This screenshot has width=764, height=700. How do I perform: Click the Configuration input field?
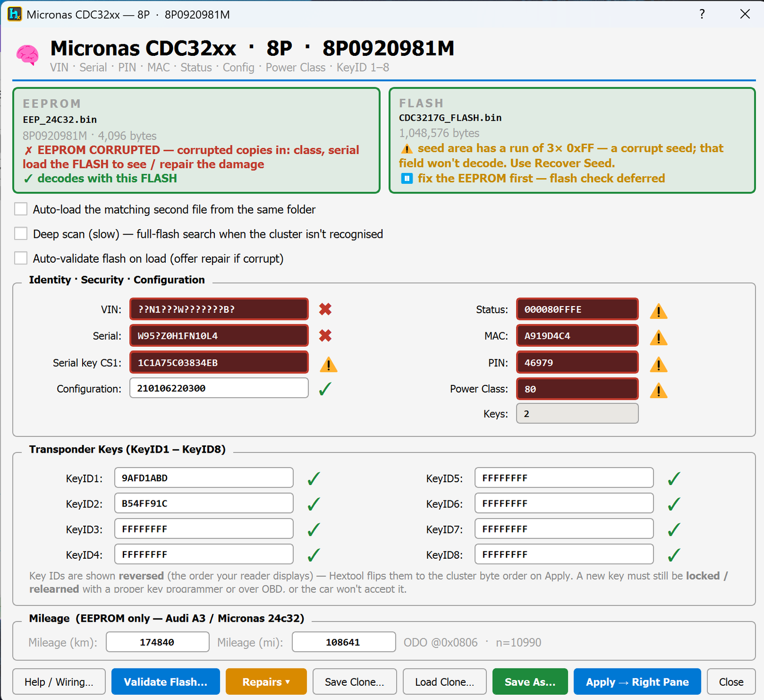pos(219,388)
